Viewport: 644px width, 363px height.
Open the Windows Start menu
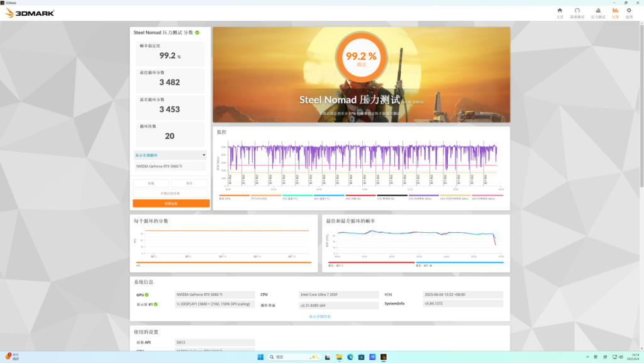[x=260, y=357]
